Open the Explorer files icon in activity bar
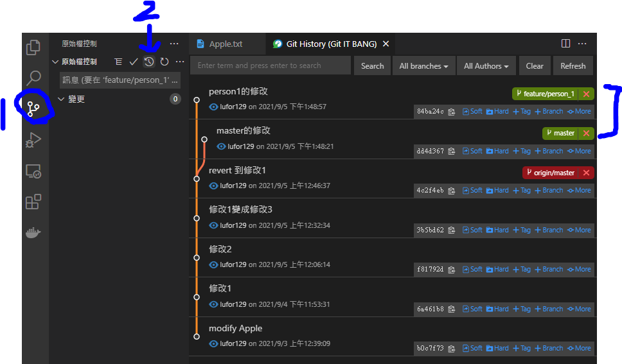 33,48
